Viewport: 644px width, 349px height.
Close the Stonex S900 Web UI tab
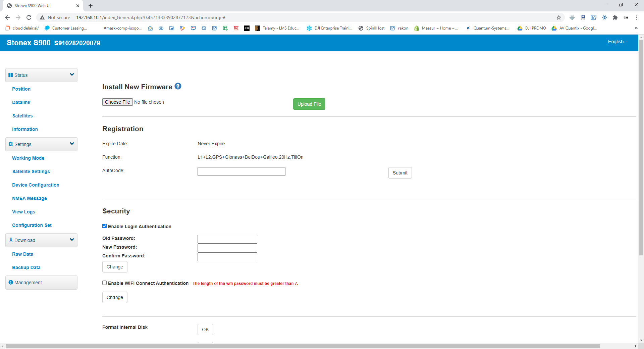point(78,6)
